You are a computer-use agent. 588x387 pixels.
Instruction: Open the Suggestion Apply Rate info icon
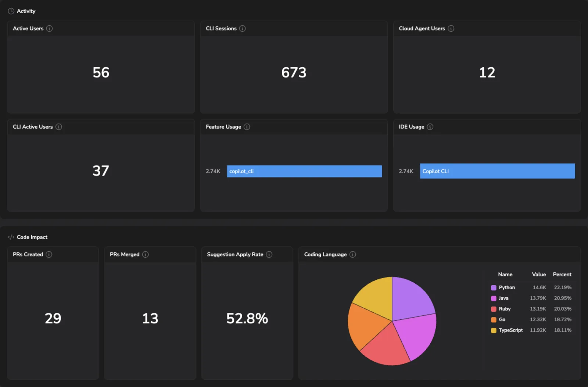[269, 254]
